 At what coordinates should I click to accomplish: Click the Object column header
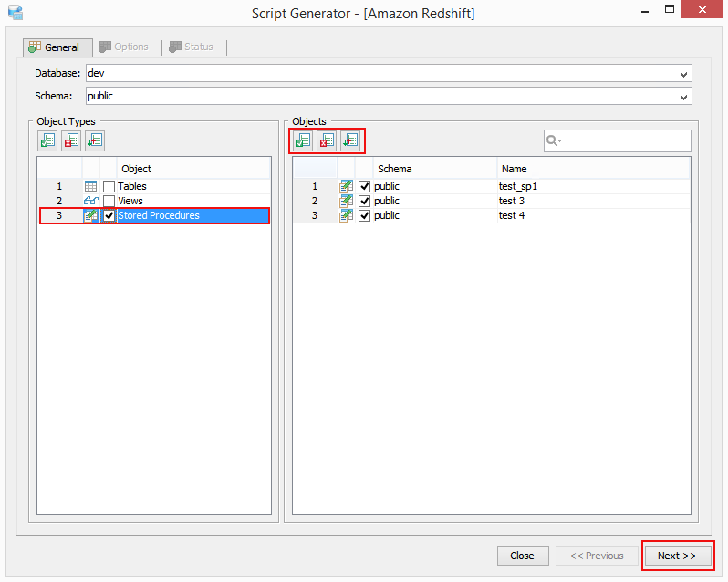coord(193,169)
